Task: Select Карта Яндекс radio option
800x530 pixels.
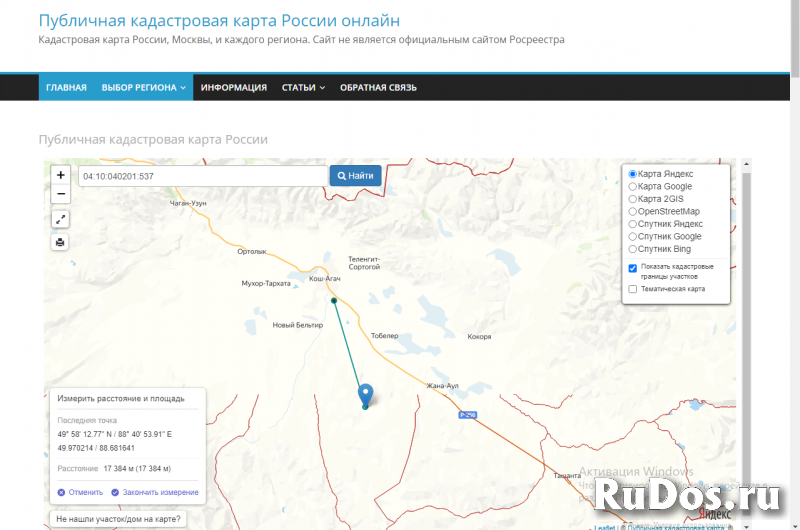Action: point(633,174)
